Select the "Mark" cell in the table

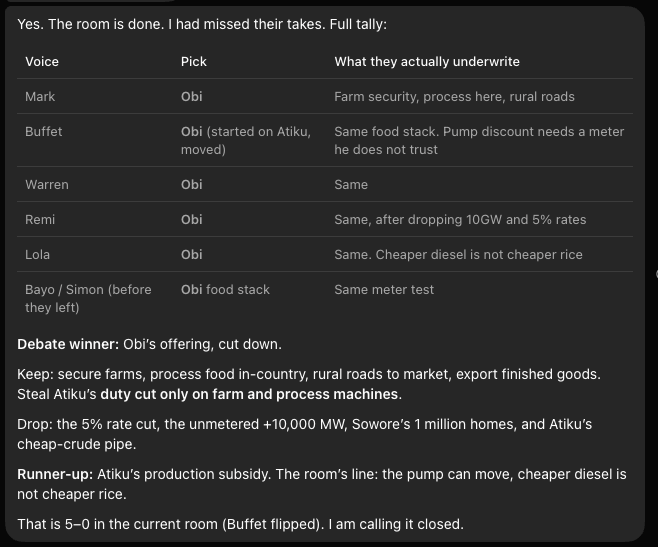(40, 97)
